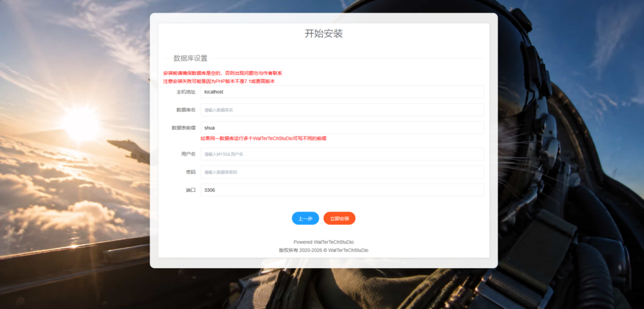Focus the 用户名 MySQL username field
This screenshot has width=644, height=309.
(342, 154)
